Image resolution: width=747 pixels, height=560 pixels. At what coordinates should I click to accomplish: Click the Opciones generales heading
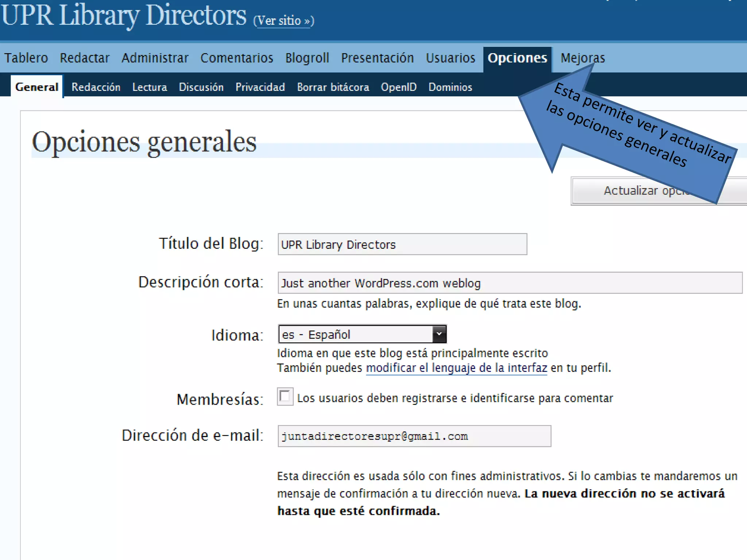144,142
